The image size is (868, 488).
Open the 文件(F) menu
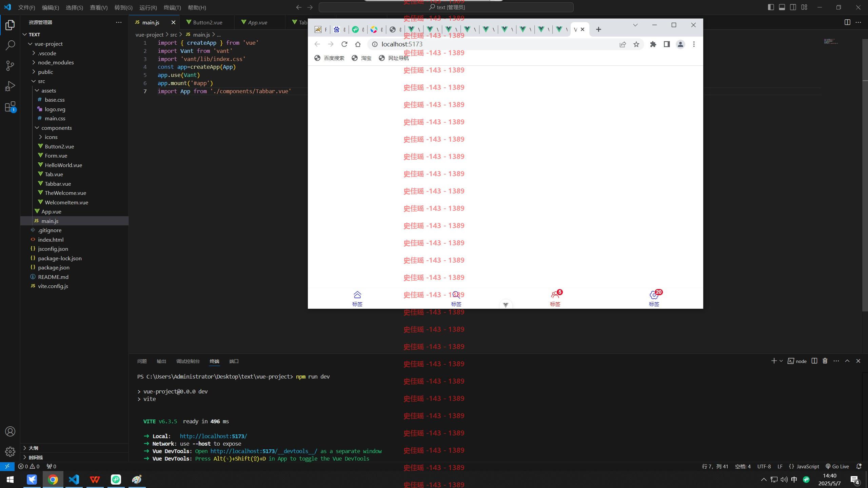coord(26,7)
